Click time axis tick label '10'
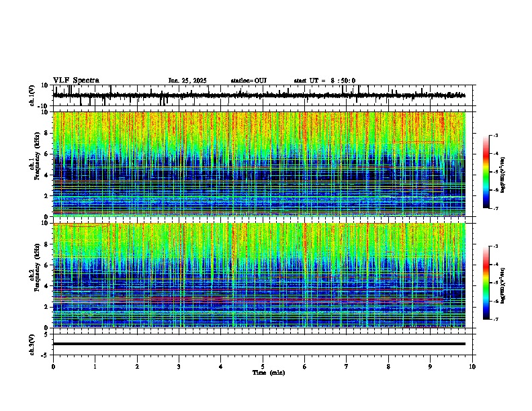The image size is (532, 411). pos(472,367)
